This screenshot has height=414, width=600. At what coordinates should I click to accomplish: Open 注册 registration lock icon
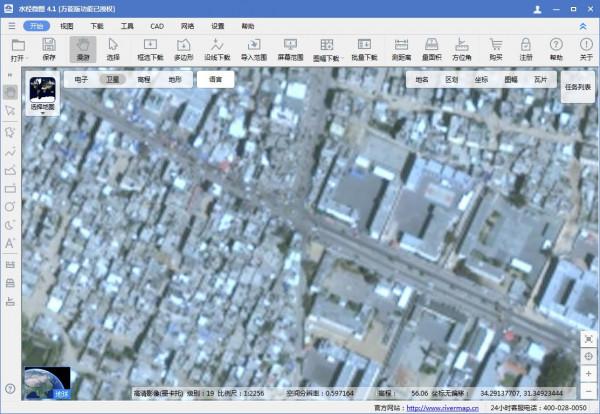click(526, 50)
